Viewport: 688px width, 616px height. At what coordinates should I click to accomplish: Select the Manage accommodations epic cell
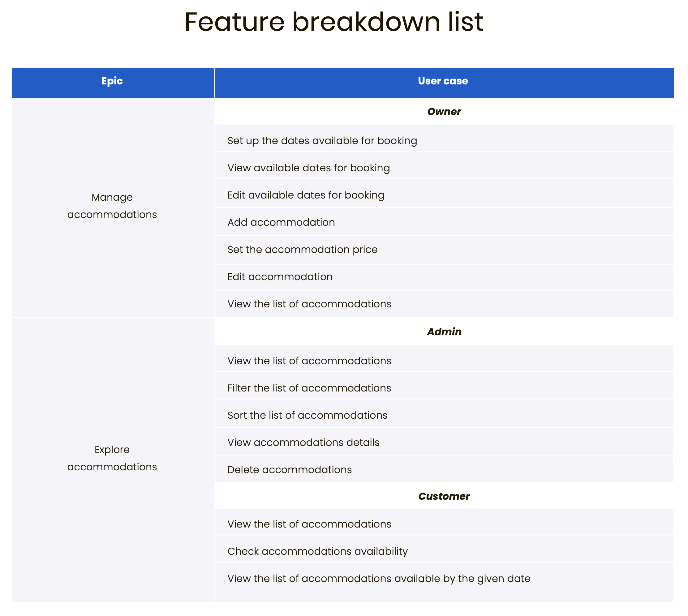coord(113,207)
